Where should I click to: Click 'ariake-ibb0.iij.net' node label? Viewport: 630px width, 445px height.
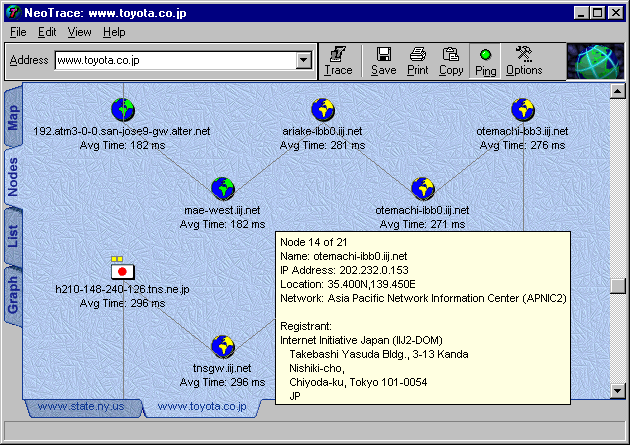tap(322, 131)
